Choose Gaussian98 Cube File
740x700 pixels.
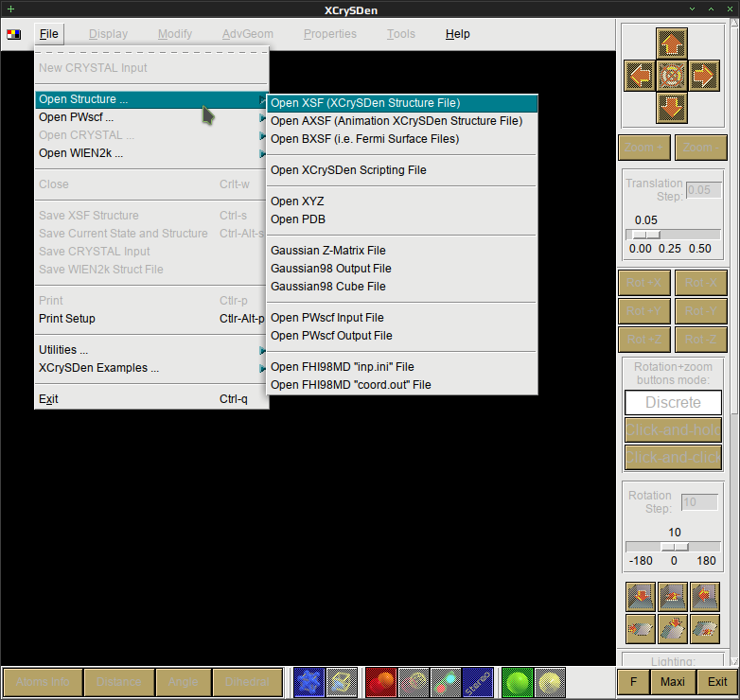pyautogui.click(x=402, y=286)
